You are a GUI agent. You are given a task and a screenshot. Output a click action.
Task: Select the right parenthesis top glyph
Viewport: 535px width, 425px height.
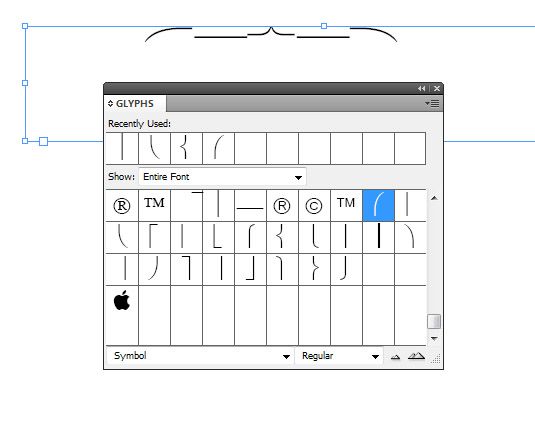coord(410,237)
